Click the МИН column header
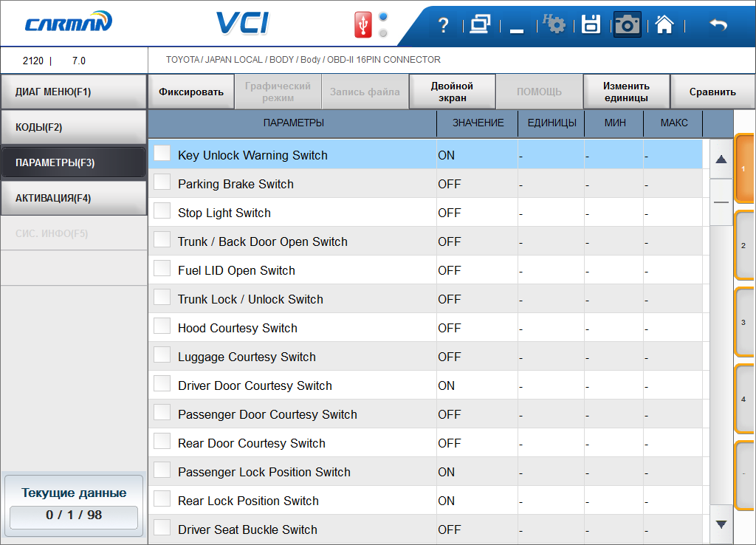 (615, 123)
